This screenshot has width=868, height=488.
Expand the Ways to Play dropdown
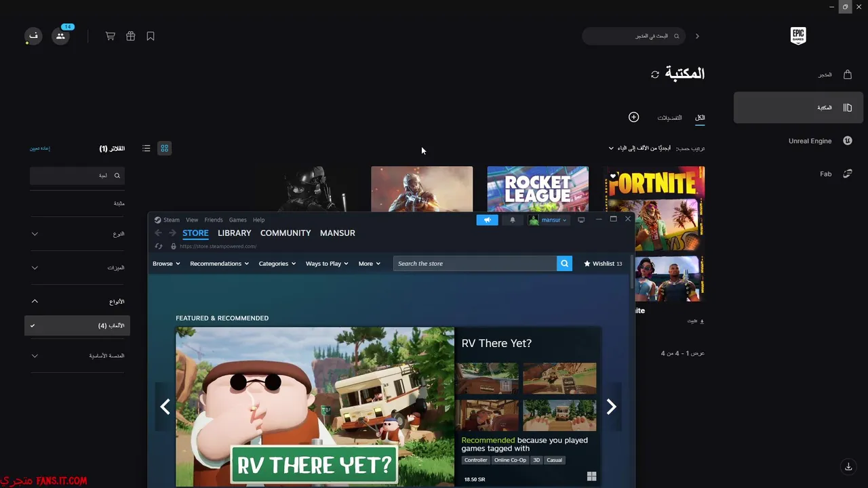[x=327, y=264]
